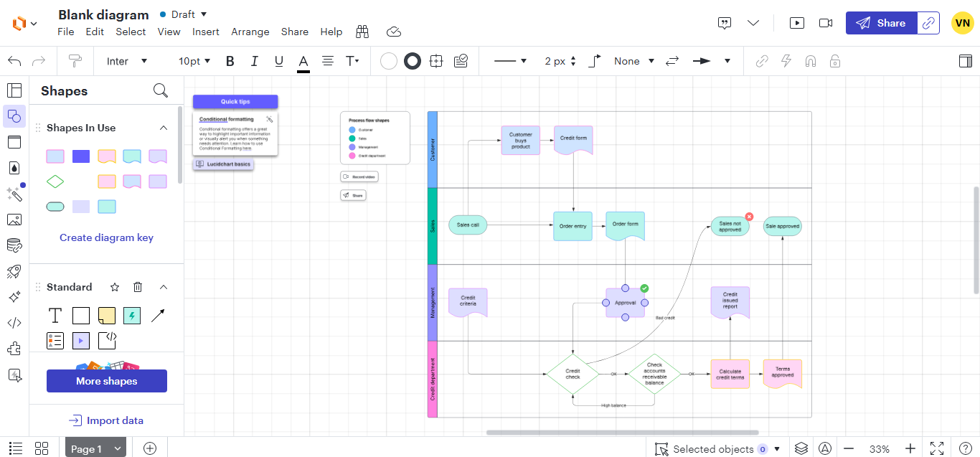The image size is (980, 457).
Task: Click the layers icon in status bar
Action: point(801,448)
